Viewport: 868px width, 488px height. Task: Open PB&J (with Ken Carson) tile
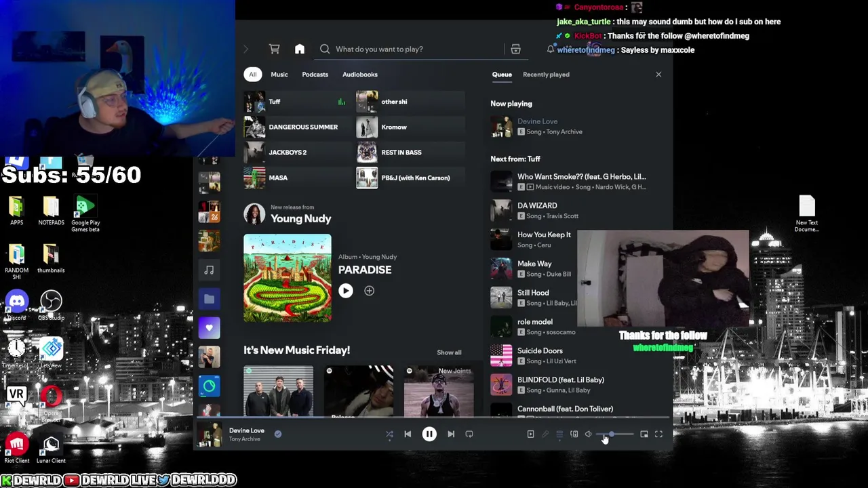pos(410,178)
